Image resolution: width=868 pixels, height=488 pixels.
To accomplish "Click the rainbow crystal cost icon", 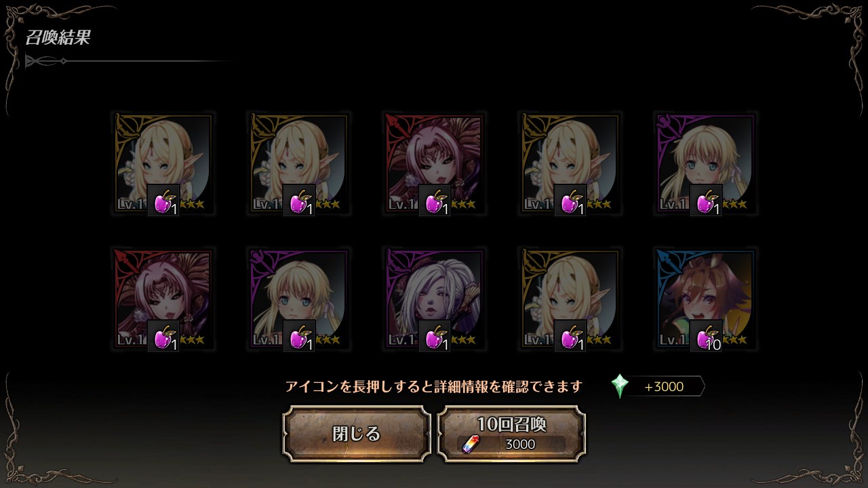I will coord(469,445).
